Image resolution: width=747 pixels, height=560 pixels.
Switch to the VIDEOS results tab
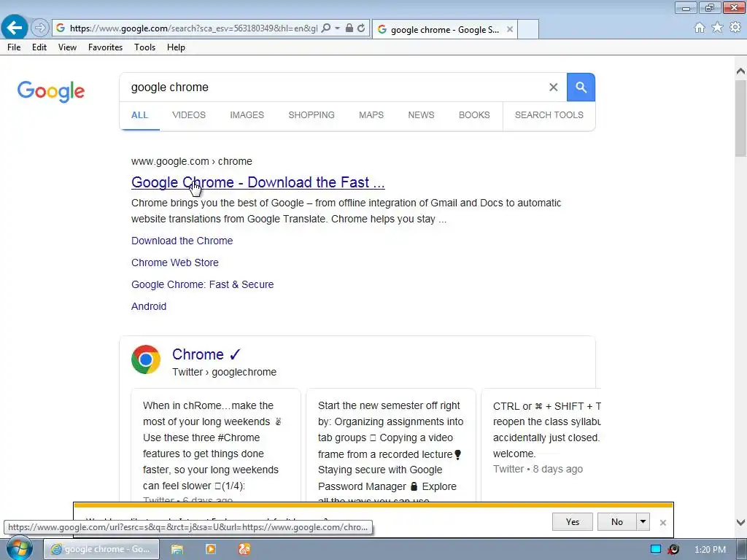[x=189, y=115]
